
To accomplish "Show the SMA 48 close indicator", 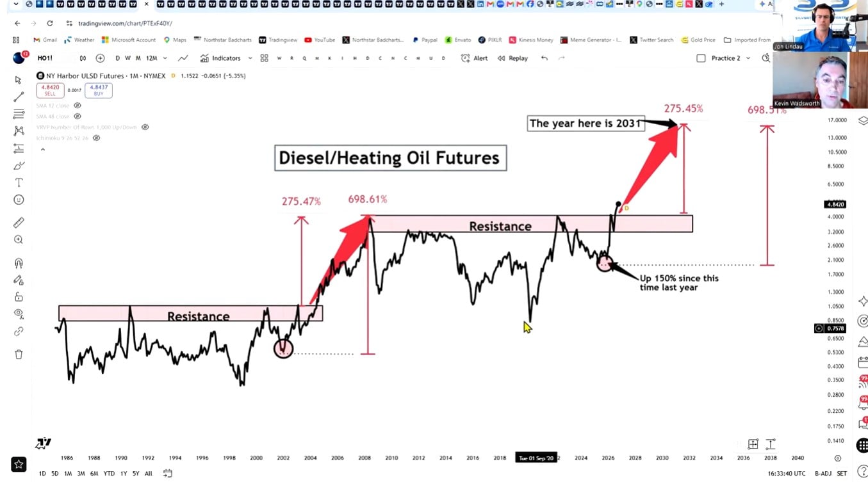I will (78, 116).
